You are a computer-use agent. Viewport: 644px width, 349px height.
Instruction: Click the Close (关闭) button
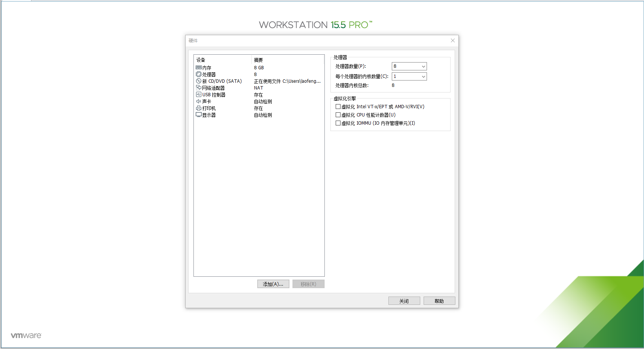404,301
